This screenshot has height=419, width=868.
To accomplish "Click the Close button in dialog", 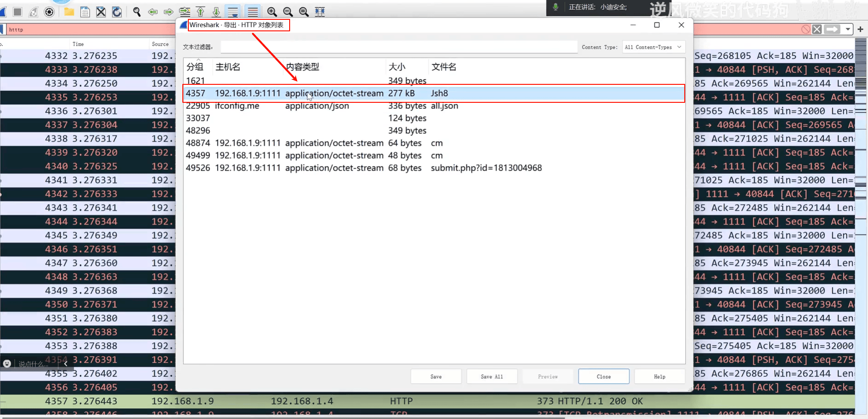I will pyautogui.click(x=604, y=377).
